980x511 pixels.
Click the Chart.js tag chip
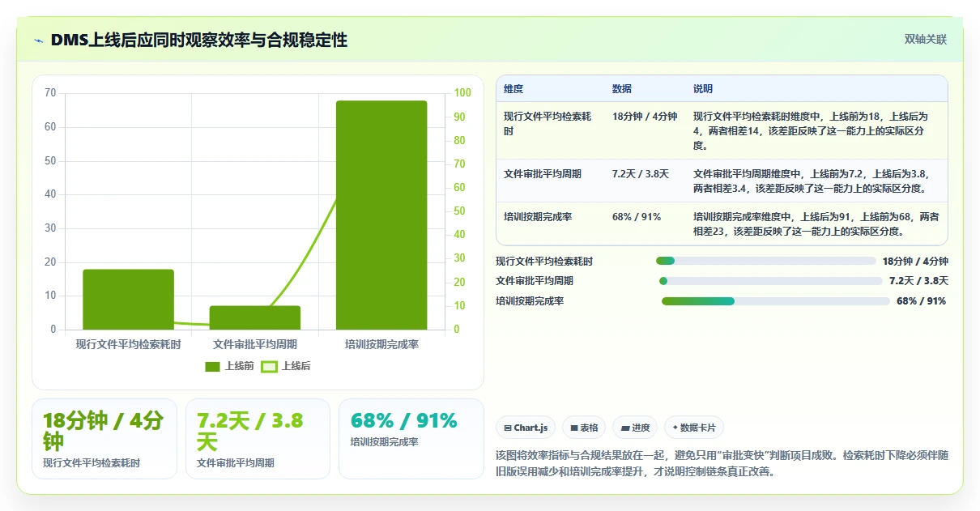pyautogui.click(x=526, y=428)
